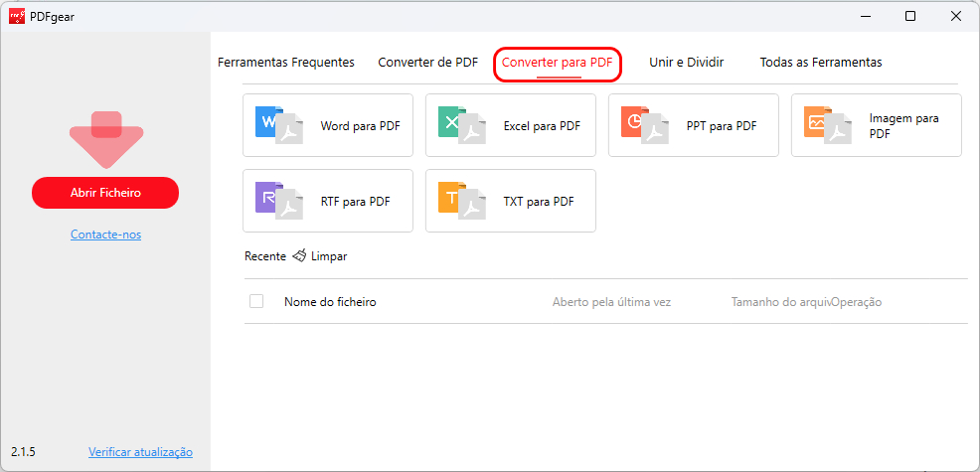Screen dimensions: 980x472
Task: Open the Word para PDF converter
Action: coord(328,125)
